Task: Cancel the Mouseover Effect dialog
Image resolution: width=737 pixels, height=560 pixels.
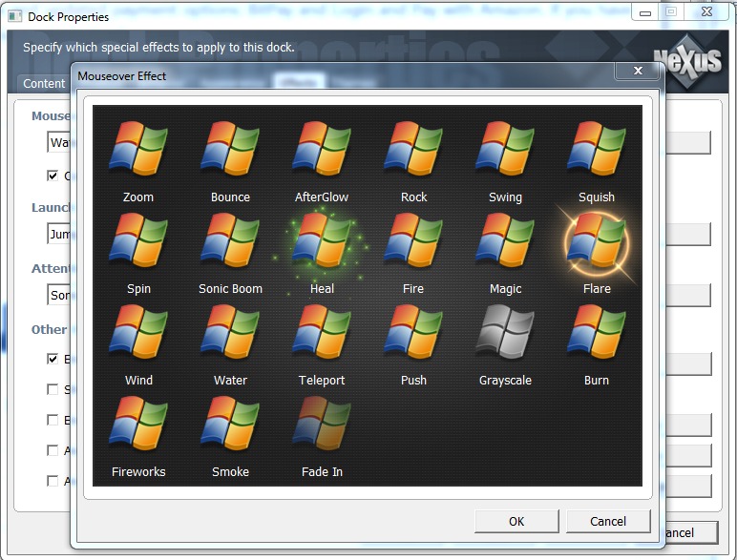Action: tap(608, 522)
